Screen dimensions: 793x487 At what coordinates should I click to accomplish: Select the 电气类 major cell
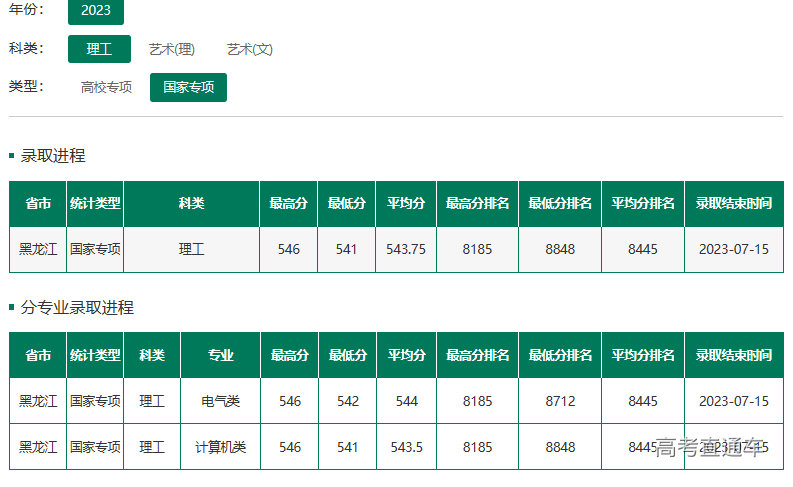[x=221, y=401]
